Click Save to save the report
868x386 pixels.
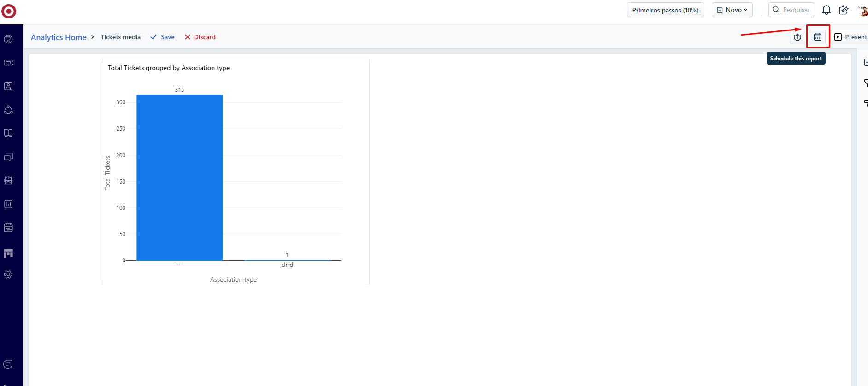(162, 37)
